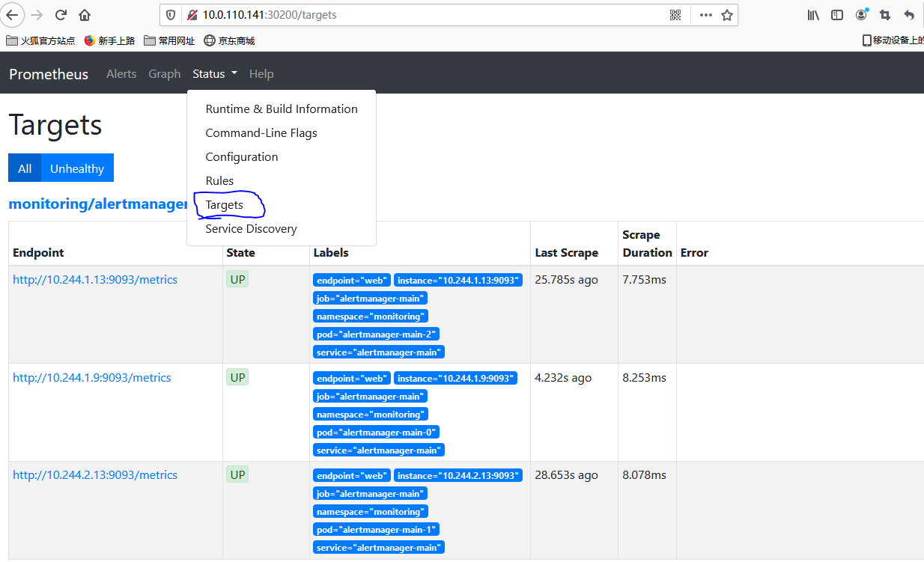924x562 pixels.
Task: Go to the Alerts page
Action: tap(121, 74)
